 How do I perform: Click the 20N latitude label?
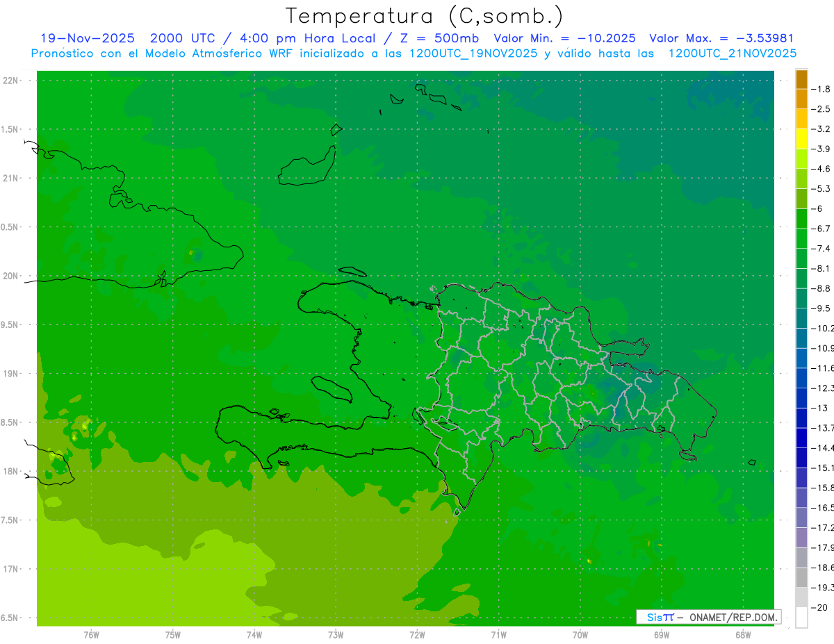click(10, 276)
